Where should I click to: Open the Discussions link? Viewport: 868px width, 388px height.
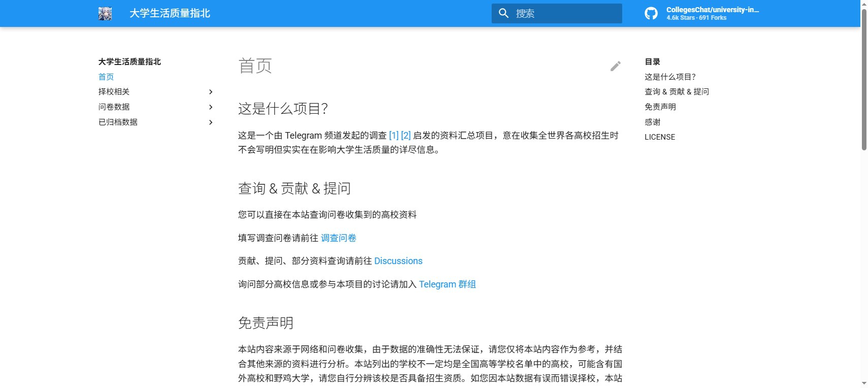click(x=398, y=261)
